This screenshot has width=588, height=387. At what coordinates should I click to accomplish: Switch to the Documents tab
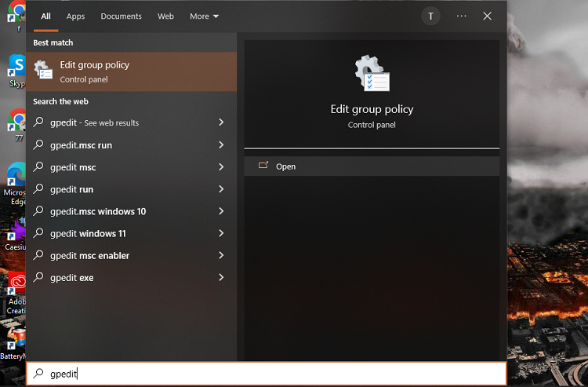(121, 16)
